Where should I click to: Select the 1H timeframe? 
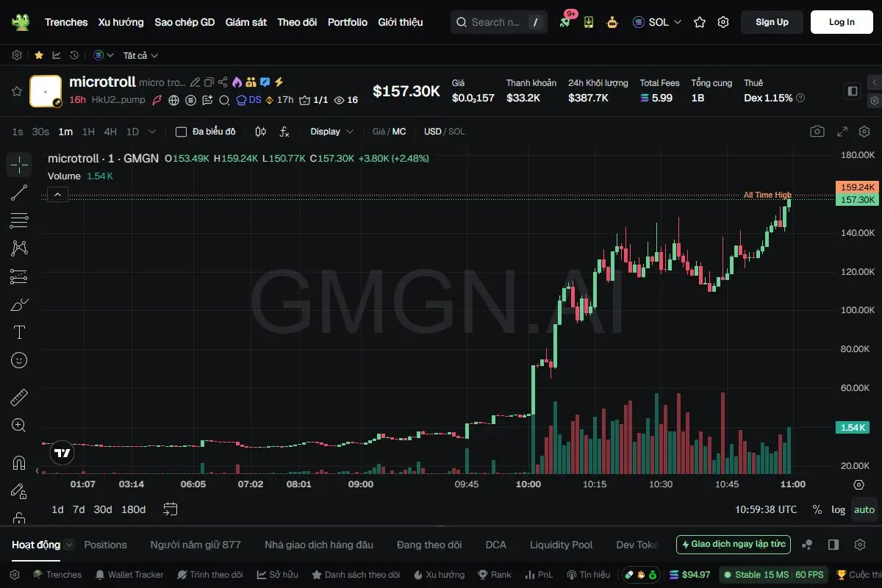[x=88, y=132]
